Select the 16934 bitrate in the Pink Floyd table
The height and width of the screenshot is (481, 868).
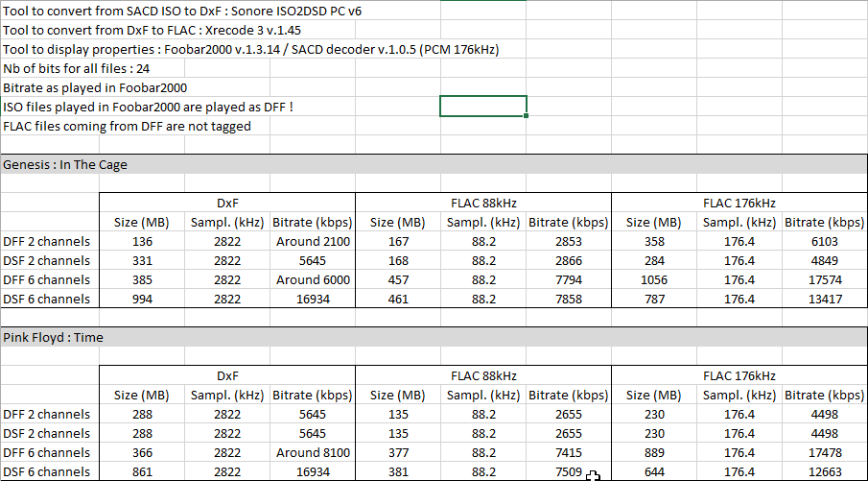[313, 472]
